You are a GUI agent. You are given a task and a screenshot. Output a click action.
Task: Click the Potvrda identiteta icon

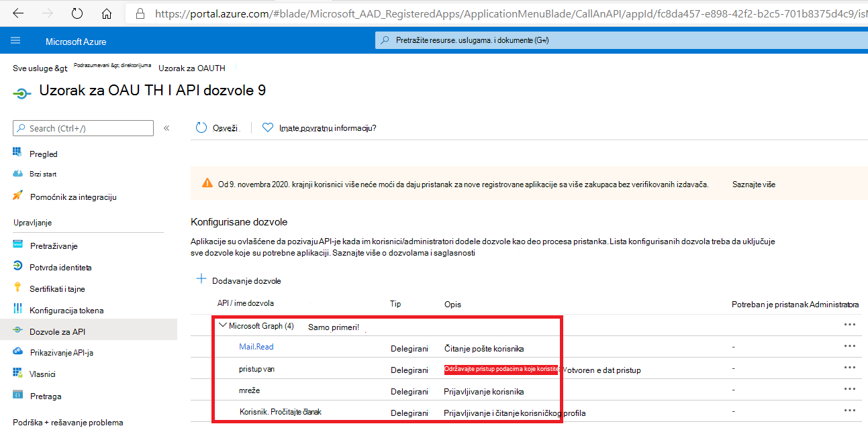(x=18, y=267)
